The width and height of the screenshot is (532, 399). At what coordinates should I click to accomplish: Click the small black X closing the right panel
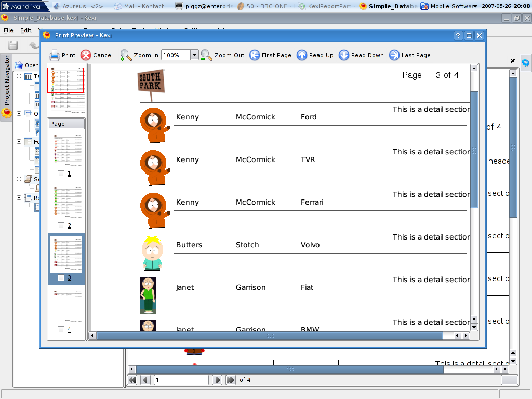[x=513, y=61]
